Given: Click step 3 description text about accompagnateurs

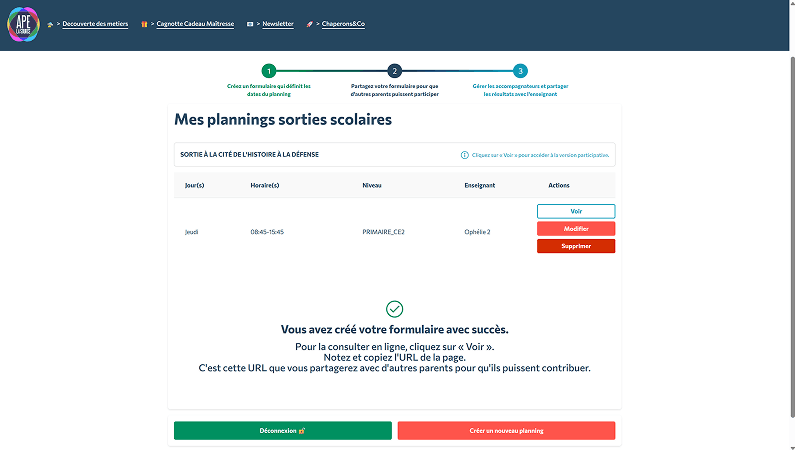Looking at the screenshot, I should (x=520, y=90).
